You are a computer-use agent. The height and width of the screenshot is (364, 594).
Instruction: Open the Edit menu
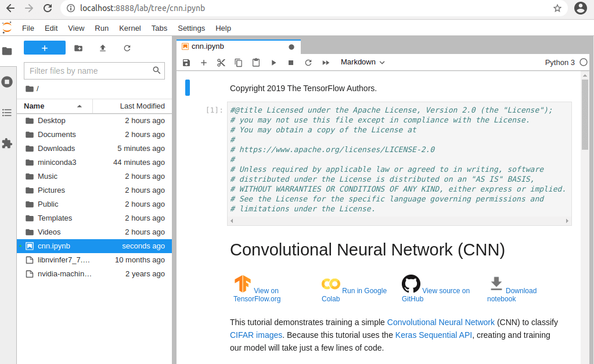coord(51,28)
